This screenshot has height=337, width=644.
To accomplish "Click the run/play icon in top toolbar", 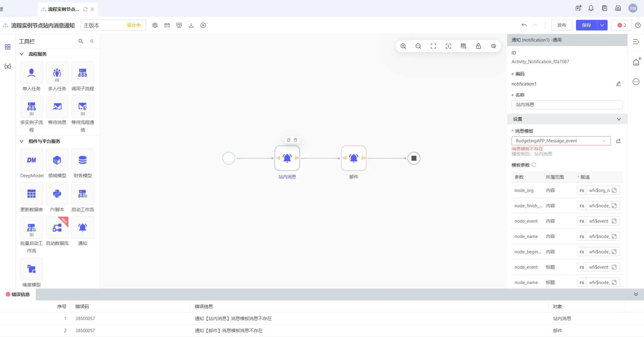I will (x=203, y=25).
